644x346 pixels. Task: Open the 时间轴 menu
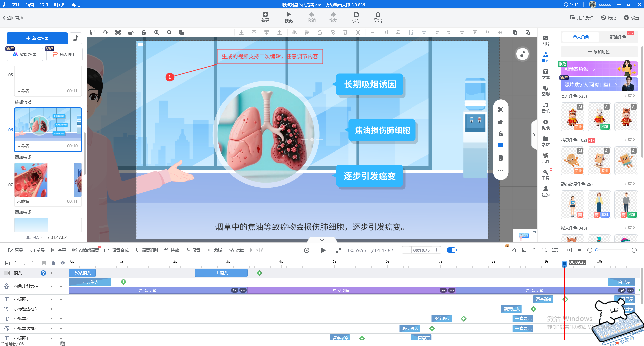coord(60,5)
